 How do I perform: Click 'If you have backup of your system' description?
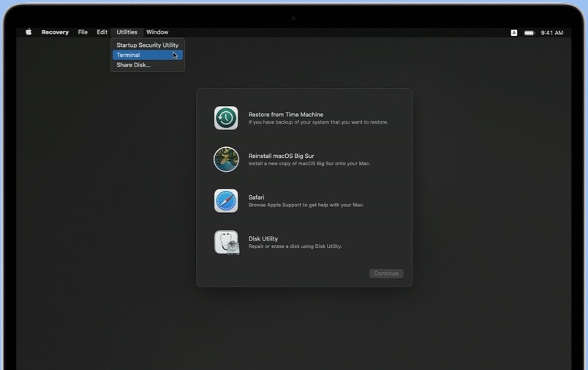(318, 122)
